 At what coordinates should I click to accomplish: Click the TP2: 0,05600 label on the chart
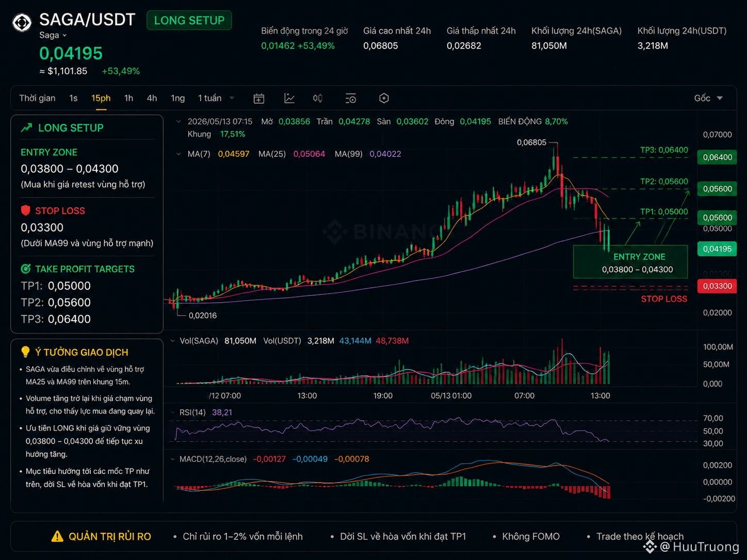click(x=664, y=182)
